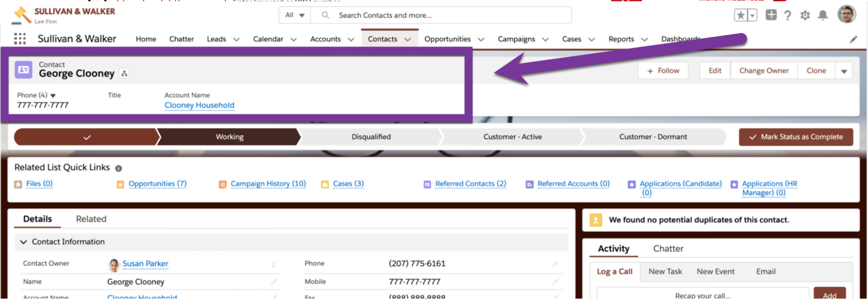The width and height of the screenshot is (868, 299).
Task: Click the info icon beside Related List Quick Links
Action: (x=119, y=168)
